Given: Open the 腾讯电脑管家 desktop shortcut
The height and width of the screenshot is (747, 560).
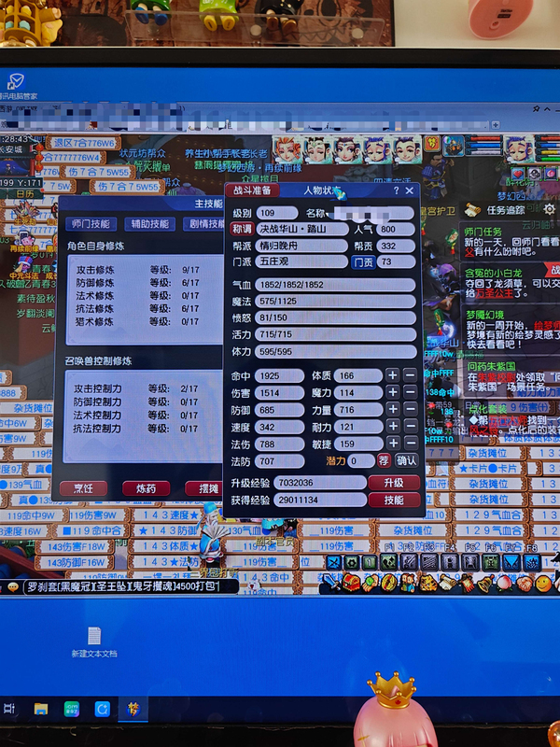Looking at the screenshot, I should pos(16,86).
